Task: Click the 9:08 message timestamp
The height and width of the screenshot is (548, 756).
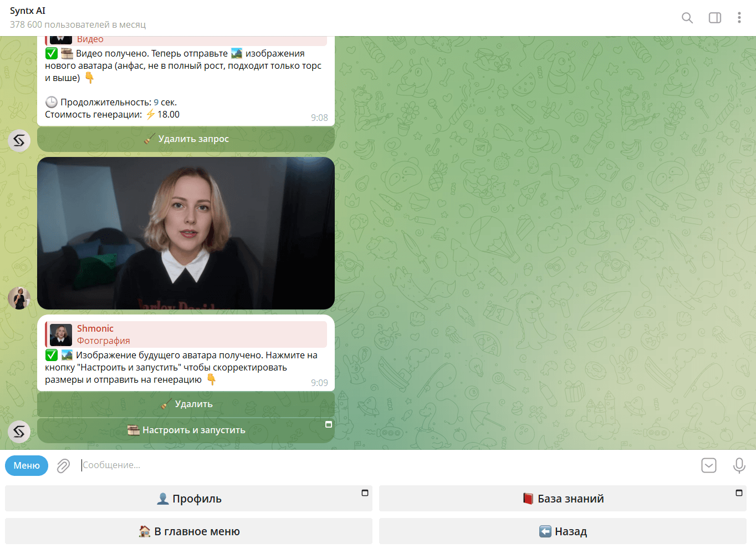Action: point(319,118)
